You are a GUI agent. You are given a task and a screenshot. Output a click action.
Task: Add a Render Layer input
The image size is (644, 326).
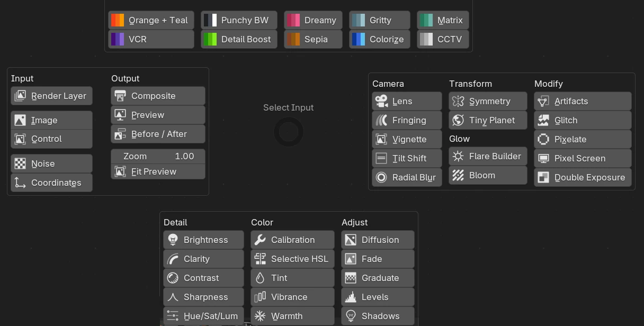click(51, 96)
